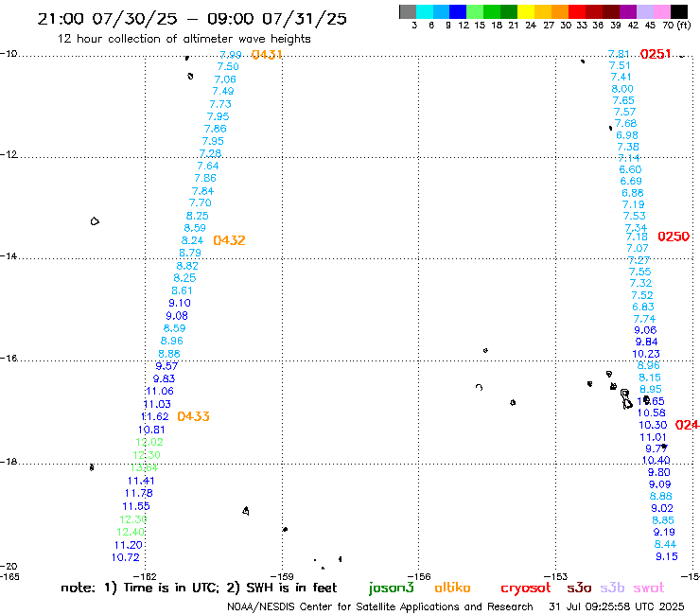Click the 8.00 wave height value
Image resolution: width=700 pixels, height=615 pixels.
[x=622, y=89]
